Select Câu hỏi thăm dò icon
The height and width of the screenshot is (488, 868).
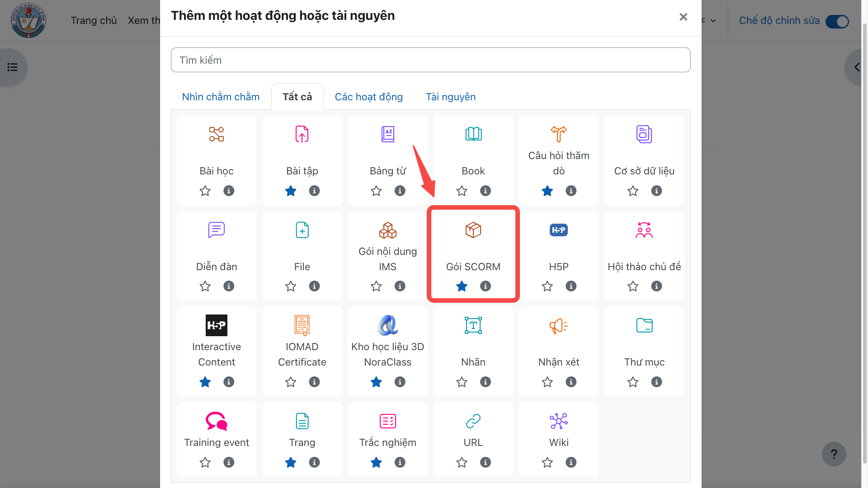(x=559, y=134)
